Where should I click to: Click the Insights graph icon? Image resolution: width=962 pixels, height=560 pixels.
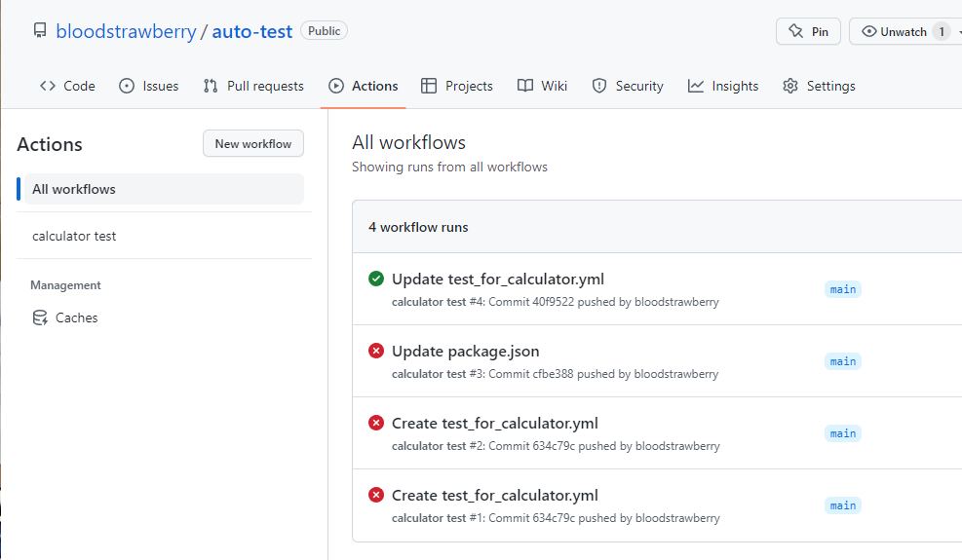[x=696, y=86]
